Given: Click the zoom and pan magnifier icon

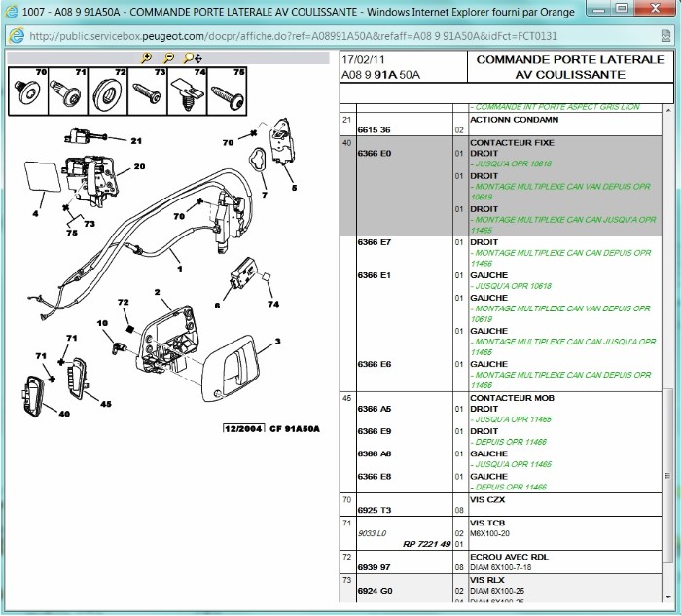Looking at the screenshot, I should point(193,57).
